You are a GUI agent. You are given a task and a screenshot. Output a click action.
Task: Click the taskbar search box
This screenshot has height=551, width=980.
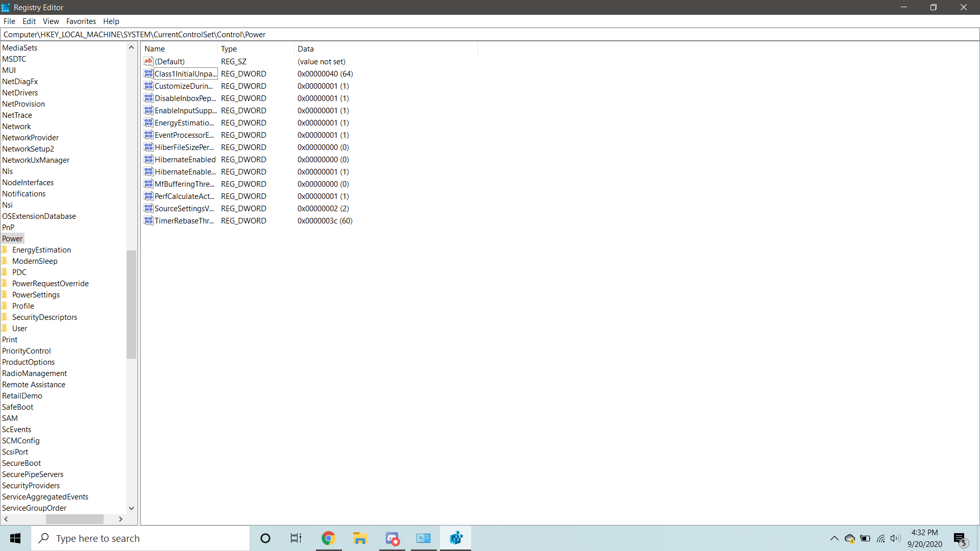[x=141, y=538]
